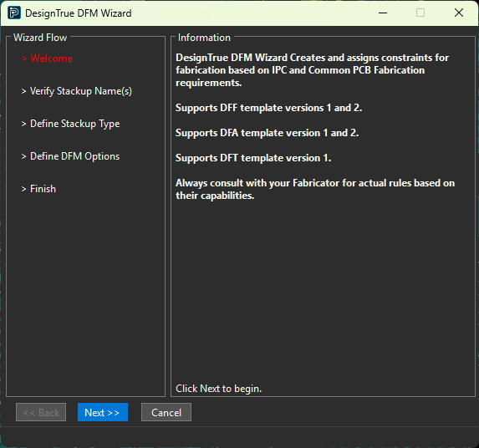The width and height of the screenshot is (479, 448).
Task: Click text 'Supports DFA template version 1 and 2.'
Action: coord(267,133)
